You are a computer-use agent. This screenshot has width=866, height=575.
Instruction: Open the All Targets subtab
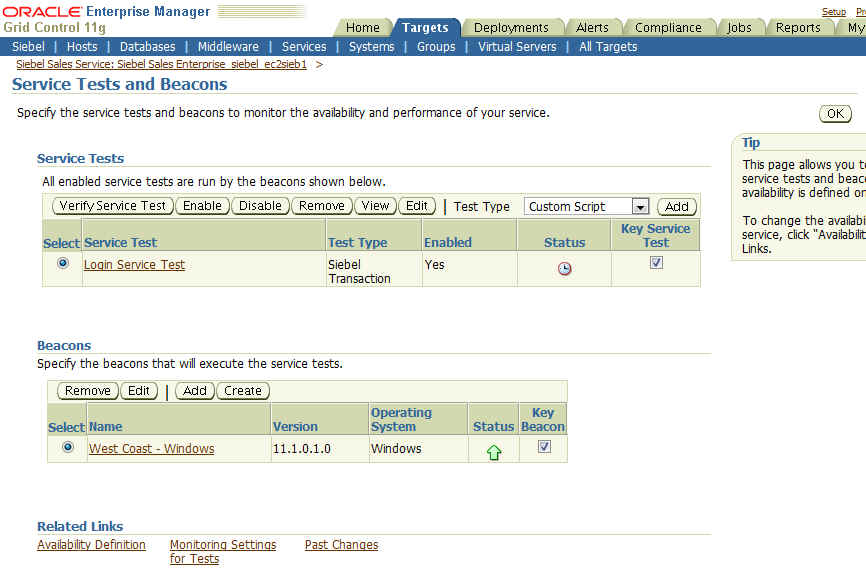[x=608, y=47]
